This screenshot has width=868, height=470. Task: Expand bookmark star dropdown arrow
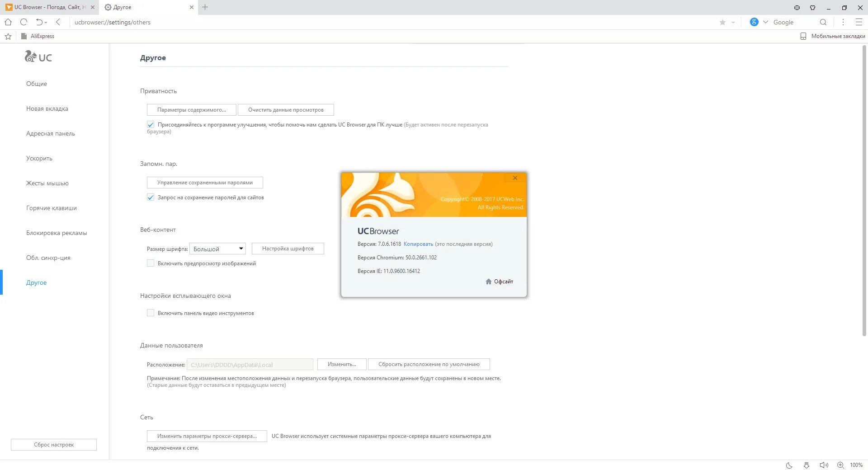coord(733,23)
